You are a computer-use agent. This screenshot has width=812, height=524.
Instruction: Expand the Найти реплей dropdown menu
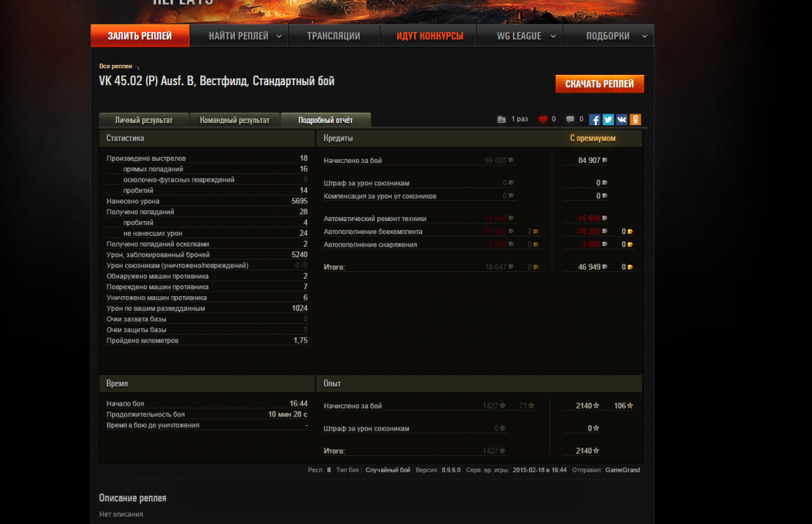(x=278, y=37)
